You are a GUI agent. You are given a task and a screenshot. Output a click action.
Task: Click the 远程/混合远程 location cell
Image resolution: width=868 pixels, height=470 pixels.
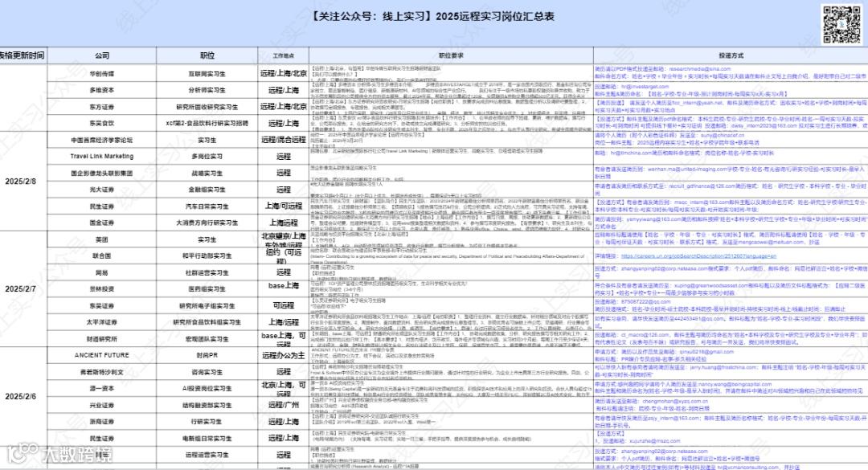click(x=284, y=140)
